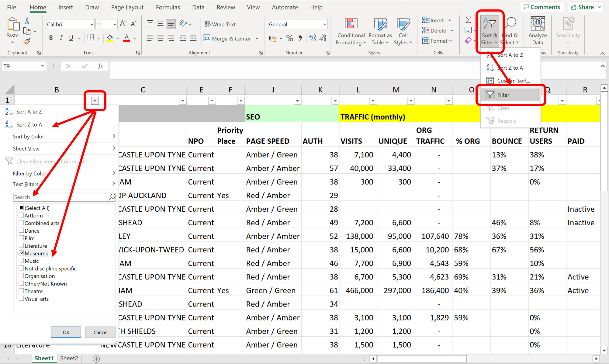
Task: Open column J's filter dropdown arrow
Action: pos(297,101)
